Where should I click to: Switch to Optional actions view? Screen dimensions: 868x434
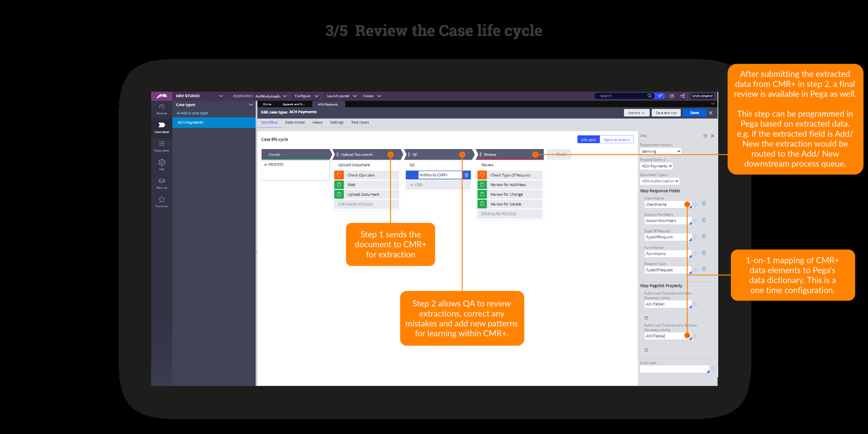point(617,140)
